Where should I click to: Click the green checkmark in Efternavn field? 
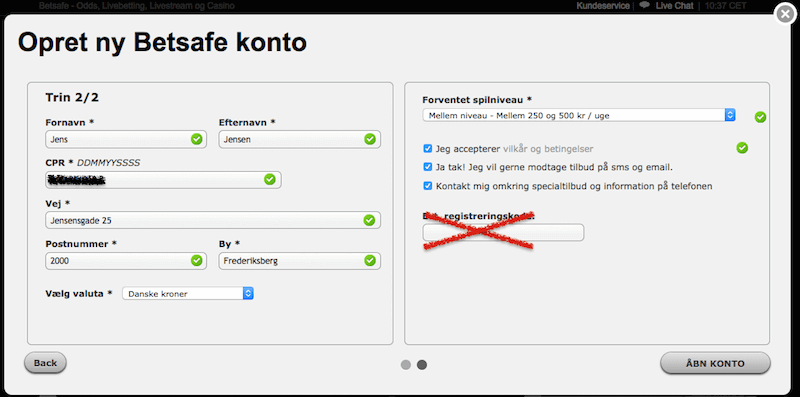tap(370, 139)
